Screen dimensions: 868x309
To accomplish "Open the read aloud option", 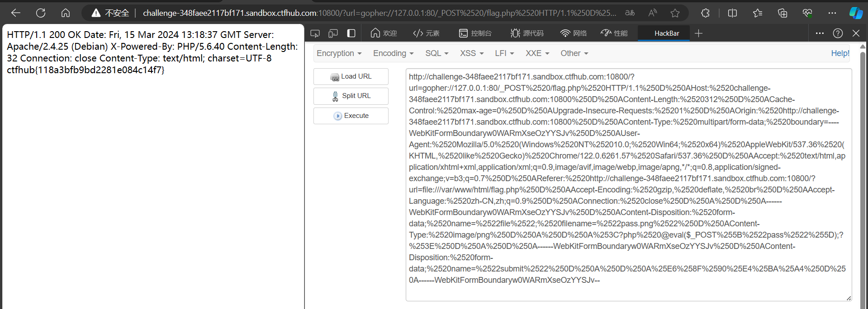I will pyautogui.click(x=652, y=13).
